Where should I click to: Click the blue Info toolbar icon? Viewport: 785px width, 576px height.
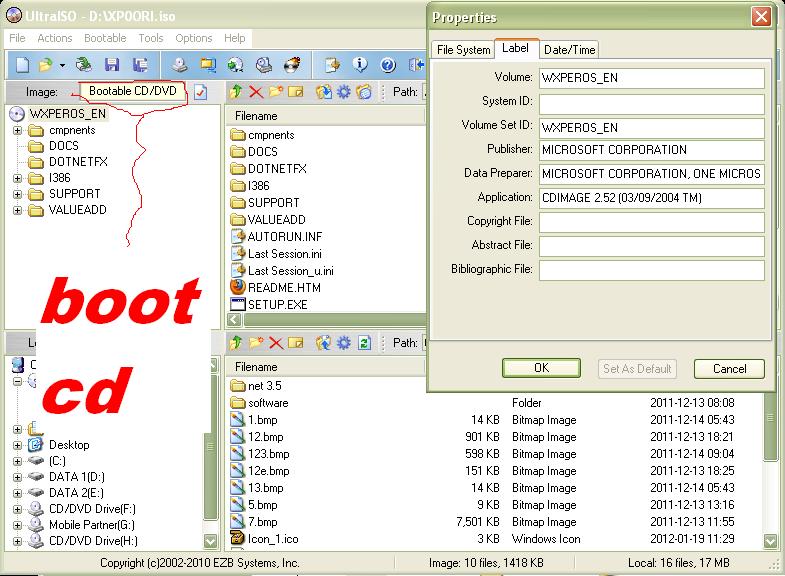[360, 65]
